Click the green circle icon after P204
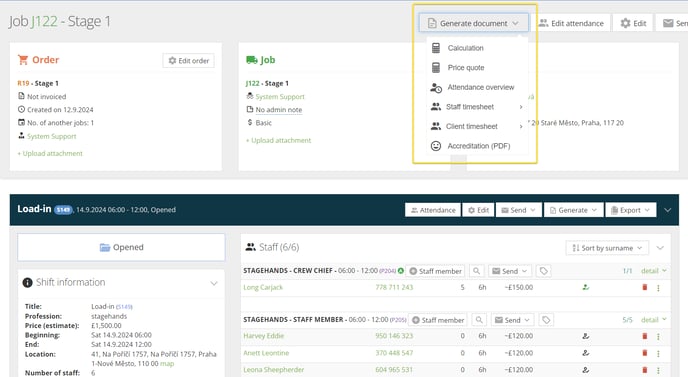 tap(401, 271)
